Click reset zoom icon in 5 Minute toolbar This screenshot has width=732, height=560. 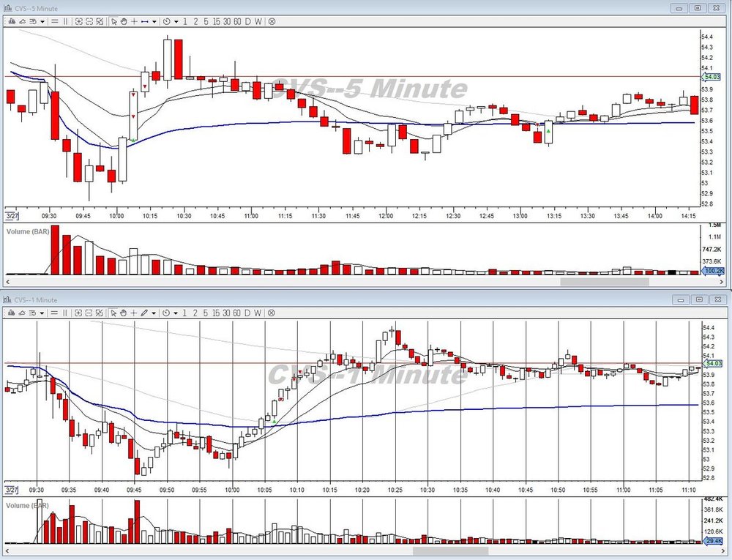(x=100, y=21)
